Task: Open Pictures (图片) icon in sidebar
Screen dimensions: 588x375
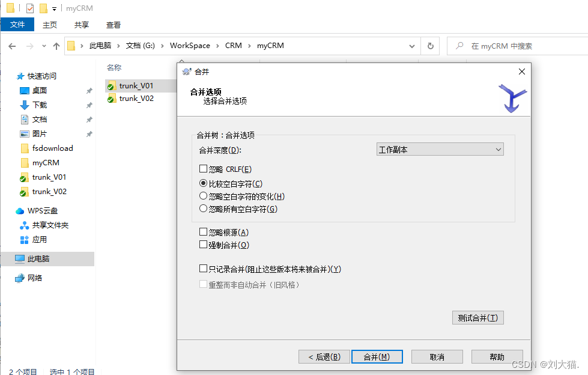Action: pyautogui.click(x=25, y=134)
